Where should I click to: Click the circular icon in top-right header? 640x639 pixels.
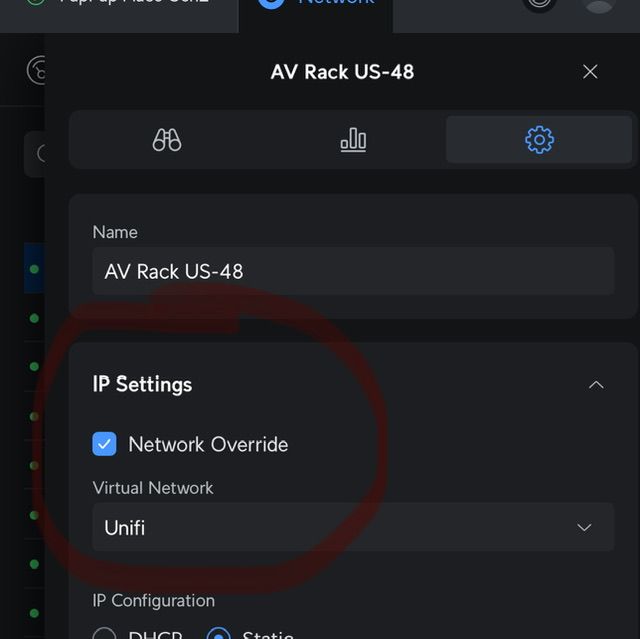pos(540,4)
